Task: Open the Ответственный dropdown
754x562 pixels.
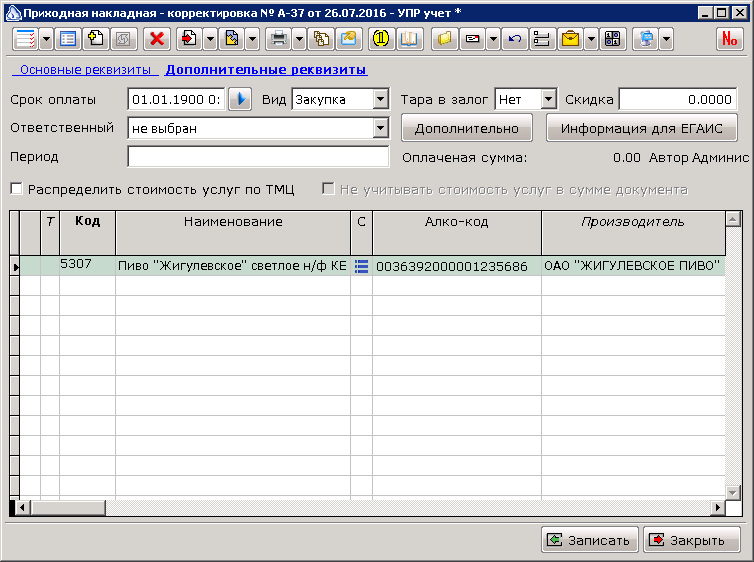Action: (x=380, y=128)
